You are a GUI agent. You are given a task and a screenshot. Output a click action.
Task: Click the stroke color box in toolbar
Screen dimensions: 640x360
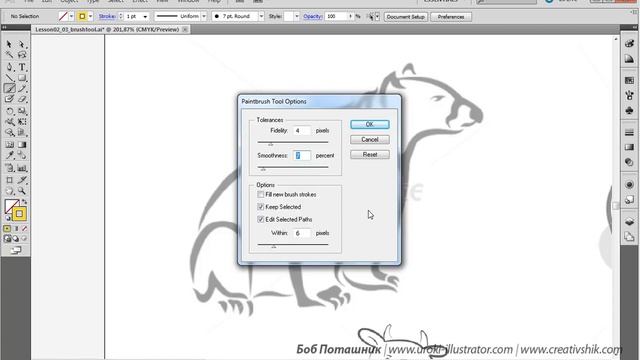(19, 214)
